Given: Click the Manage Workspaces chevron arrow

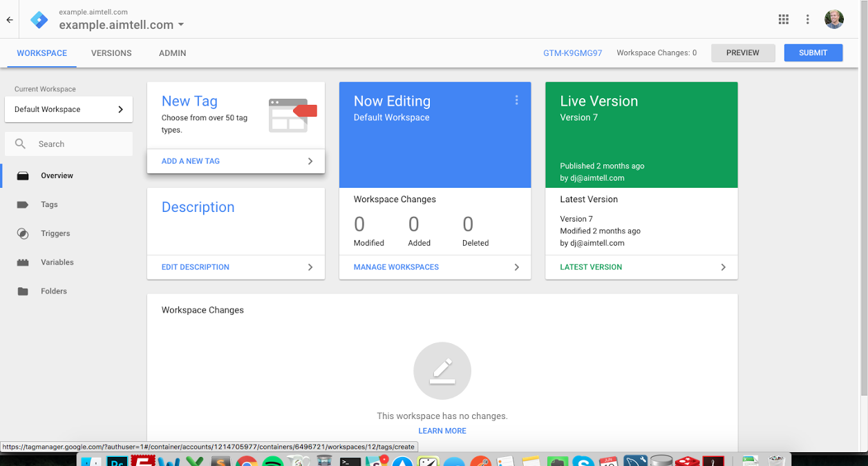Looking at the screenshot, I should (x=516, y=267).
